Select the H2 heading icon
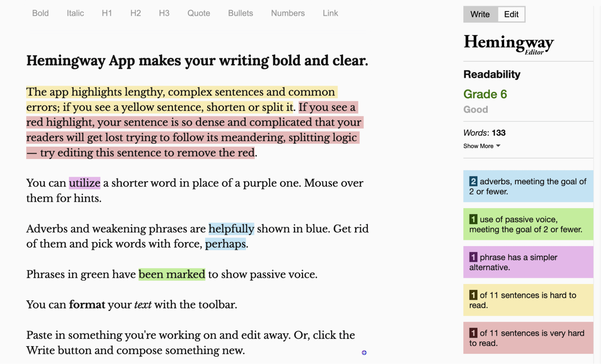601x364 pixels. click(x=136, y=13)
